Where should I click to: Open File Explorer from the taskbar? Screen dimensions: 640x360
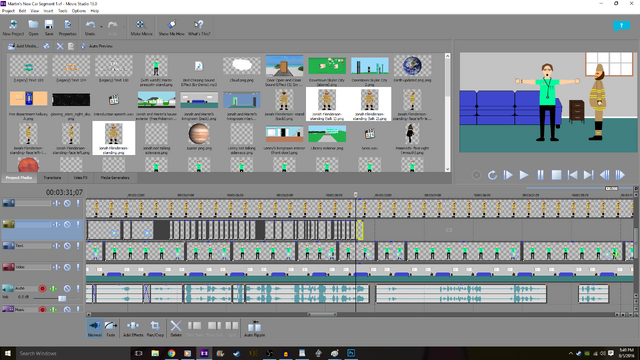155,353
